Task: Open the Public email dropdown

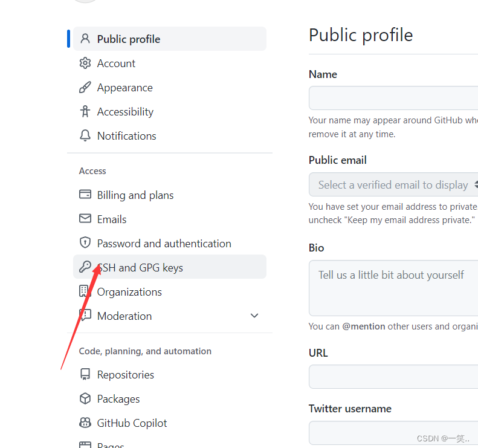Action: pos(393,184)
